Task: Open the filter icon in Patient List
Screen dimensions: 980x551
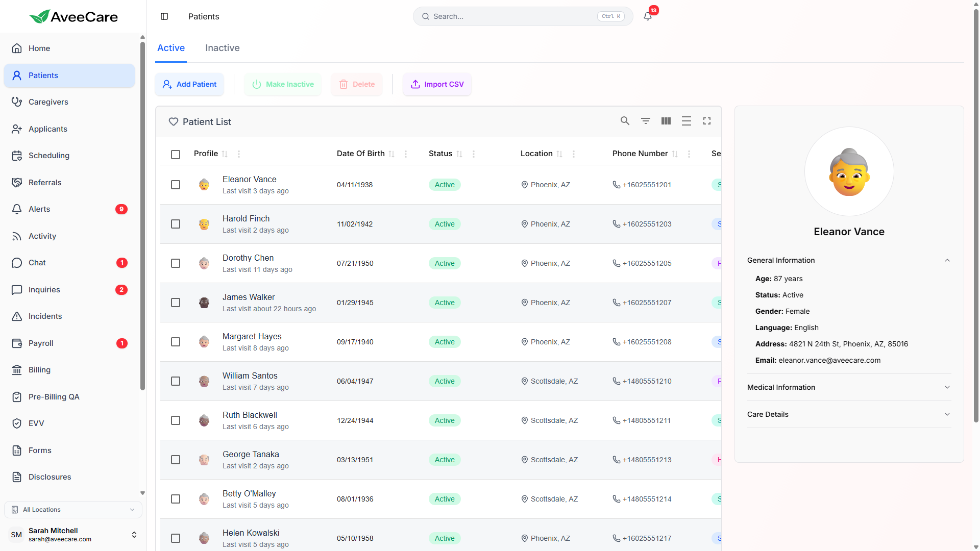Action: coord(645,121)
